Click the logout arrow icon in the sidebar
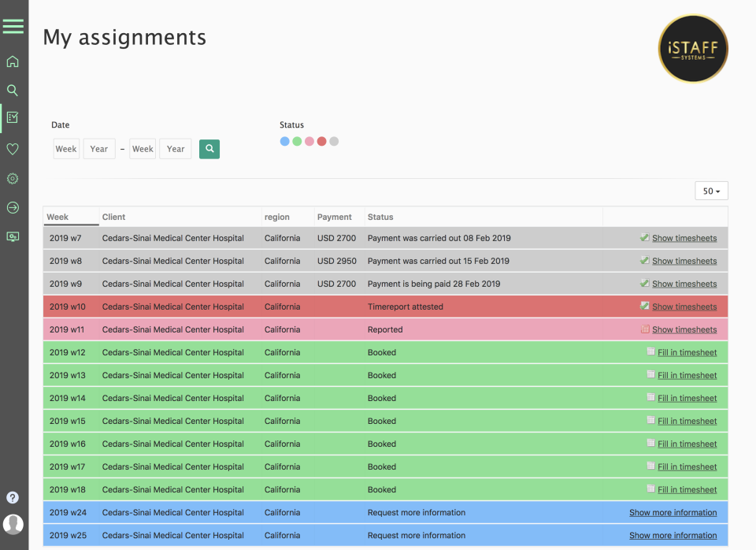This screenshot has height=550, width=756. coord(13,207)
